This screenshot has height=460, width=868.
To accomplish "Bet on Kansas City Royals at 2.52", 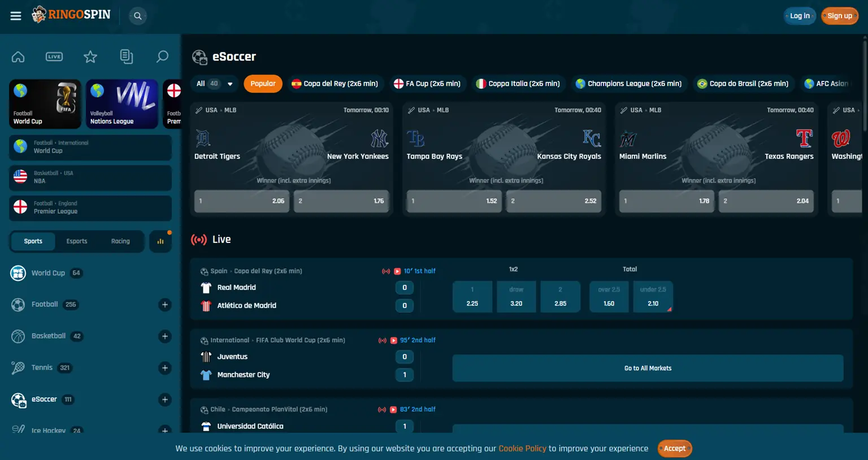I will [x=554, y=201].
